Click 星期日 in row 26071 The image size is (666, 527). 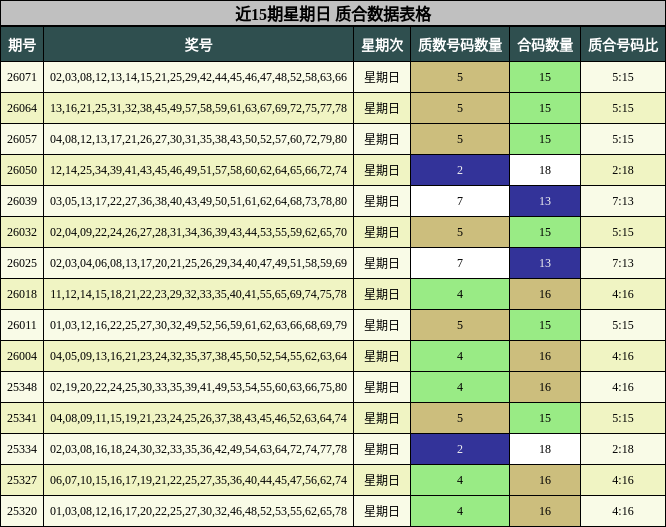[382, 77]
